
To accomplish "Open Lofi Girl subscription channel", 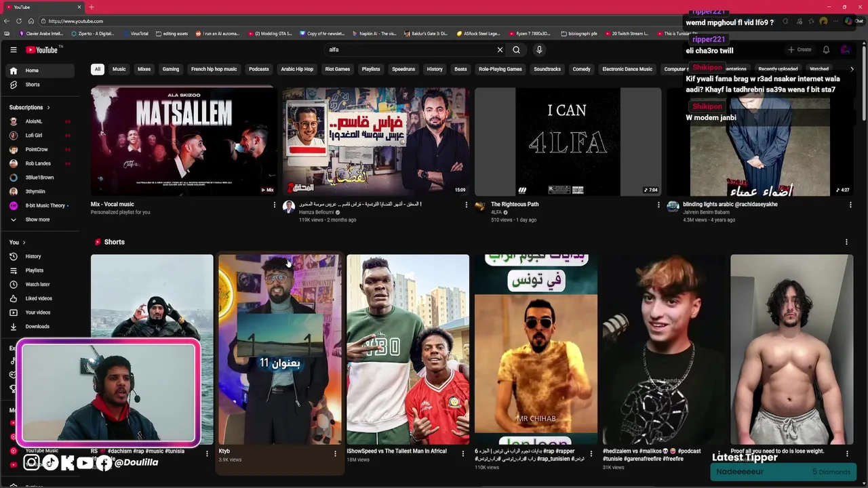I will pyautogui.click(x=39, y=136).
